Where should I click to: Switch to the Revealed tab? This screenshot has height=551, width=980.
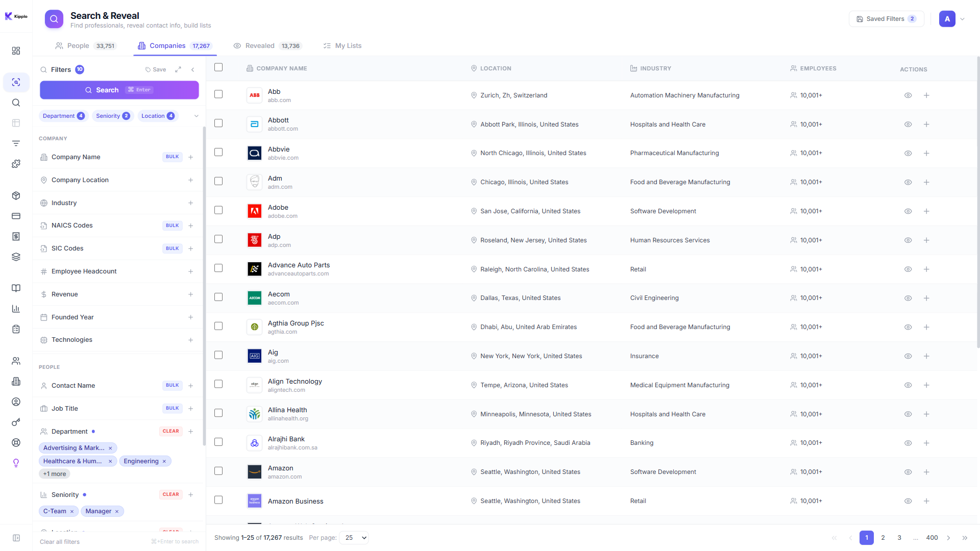pos(267,46)
